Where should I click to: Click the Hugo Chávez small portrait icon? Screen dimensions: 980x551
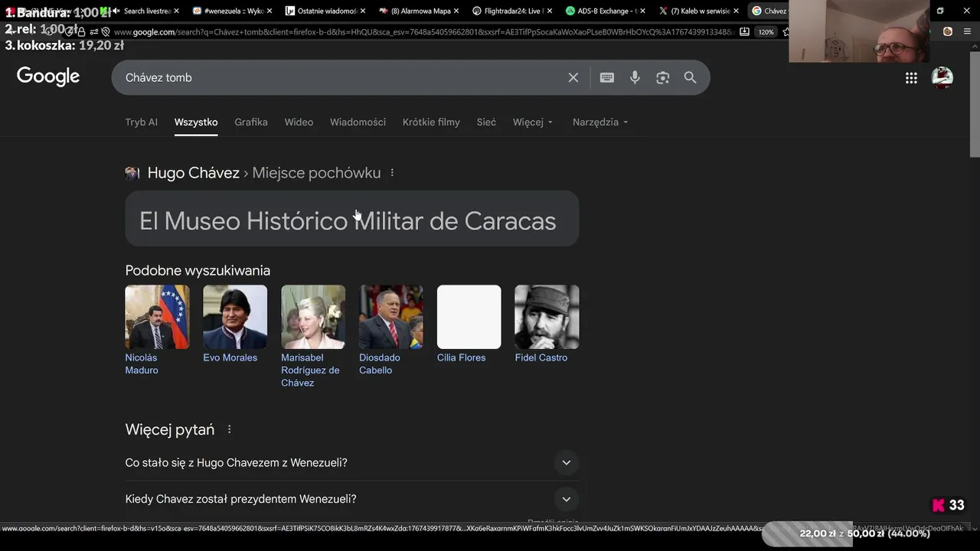tap(132, 173)
